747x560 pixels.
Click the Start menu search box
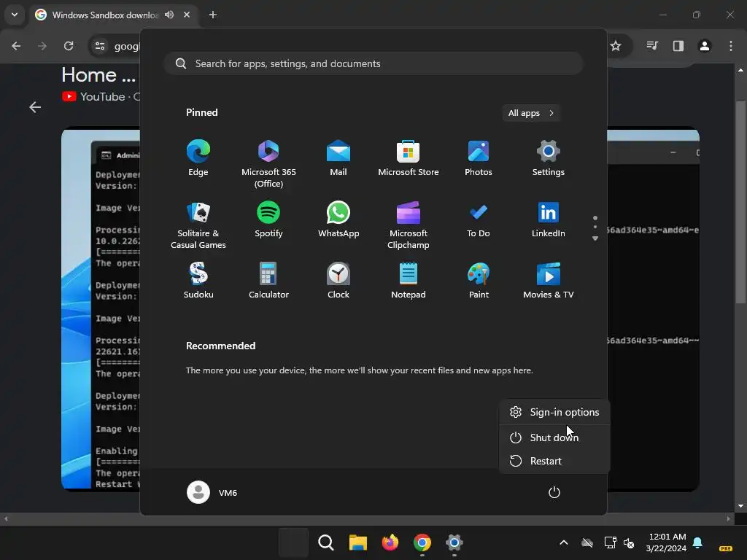pos(373,63)
